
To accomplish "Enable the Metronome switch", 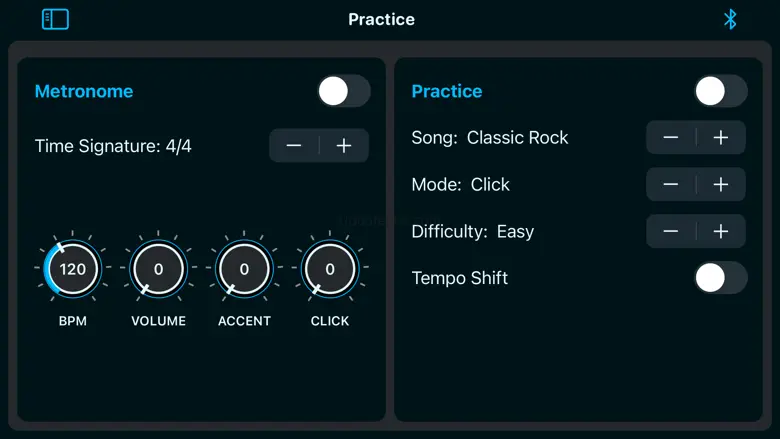I will pyautogui.click(x=344, y=91).
